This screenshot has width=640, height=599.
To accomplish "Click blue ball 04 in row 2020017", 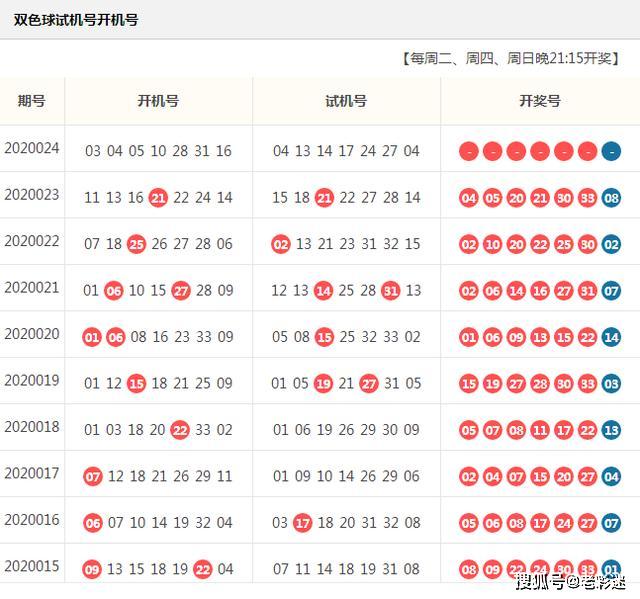I will click(611, 477).
